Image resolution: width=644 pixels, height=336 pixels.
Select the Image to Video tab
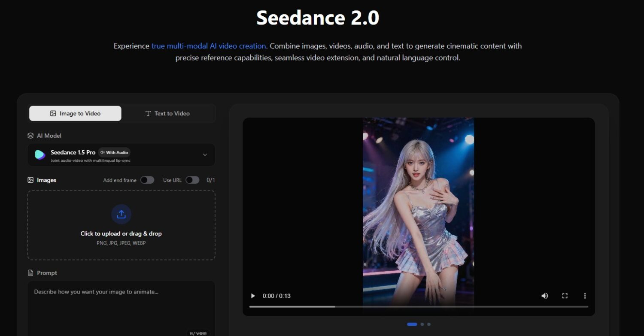(x=75, y=113)
